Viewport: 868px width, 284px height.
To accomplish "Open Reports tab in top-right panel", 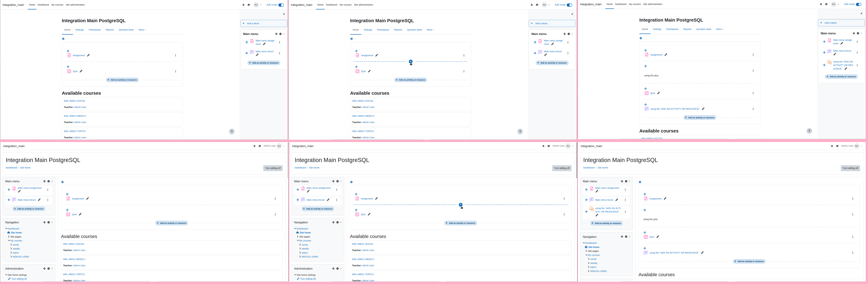I will (x=687, y=29).
